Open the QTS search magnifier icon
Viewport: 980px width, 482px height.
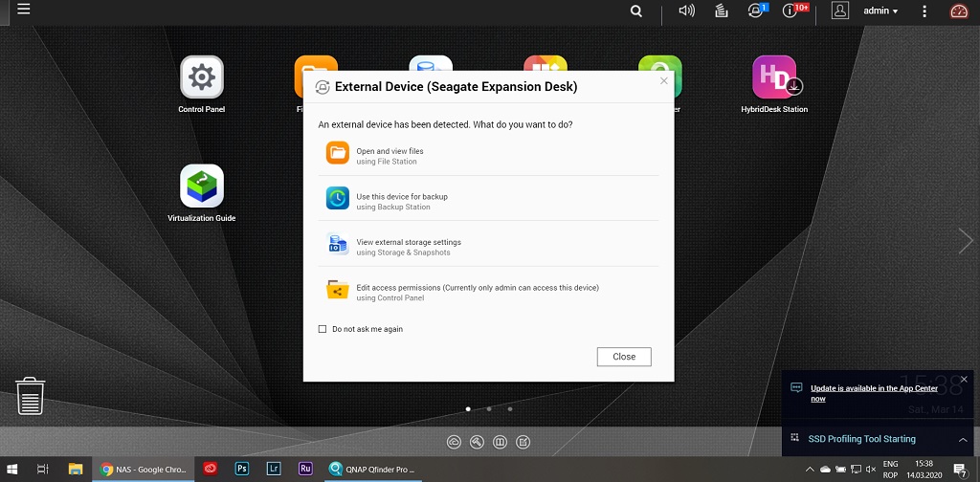(x=636, y=11)
